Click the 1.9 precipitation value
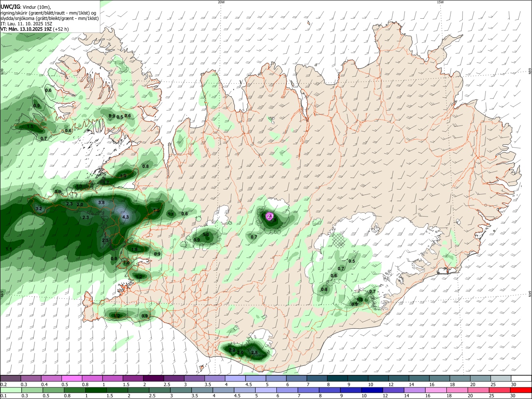This screenshot has height=399, width=532. (123, 176)
